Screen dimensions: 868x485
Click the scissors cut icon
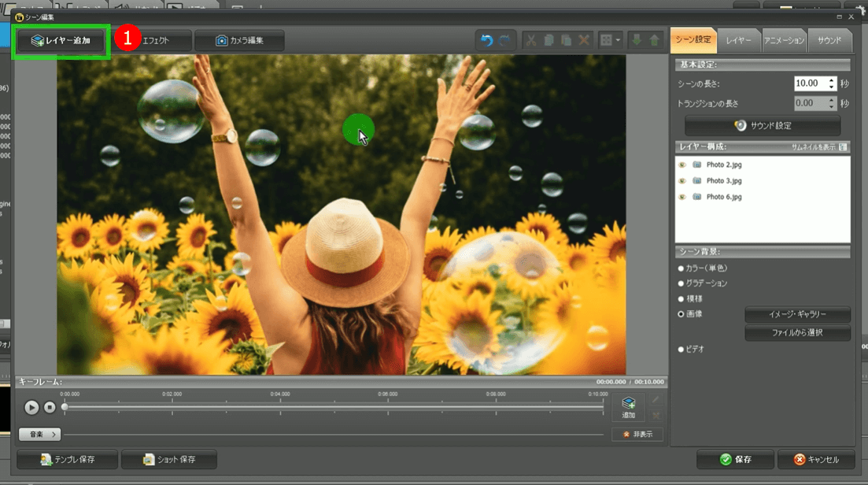(531, 41)
